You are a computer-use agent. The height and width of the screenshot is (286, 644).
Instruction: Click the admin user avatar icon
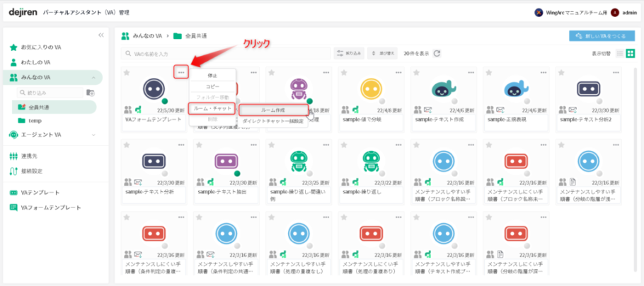click(615, 12)
